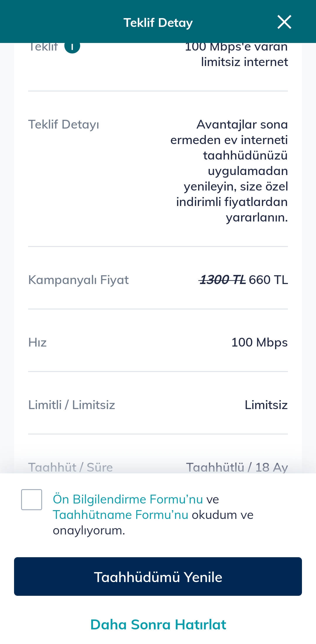Tap the Taahhütlü / 18 Ay value

pos(237,467)
